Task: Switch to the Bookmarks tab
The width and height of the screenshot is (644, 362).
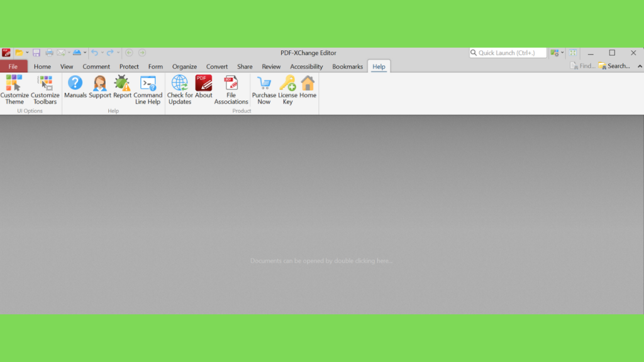Action: 347,67
